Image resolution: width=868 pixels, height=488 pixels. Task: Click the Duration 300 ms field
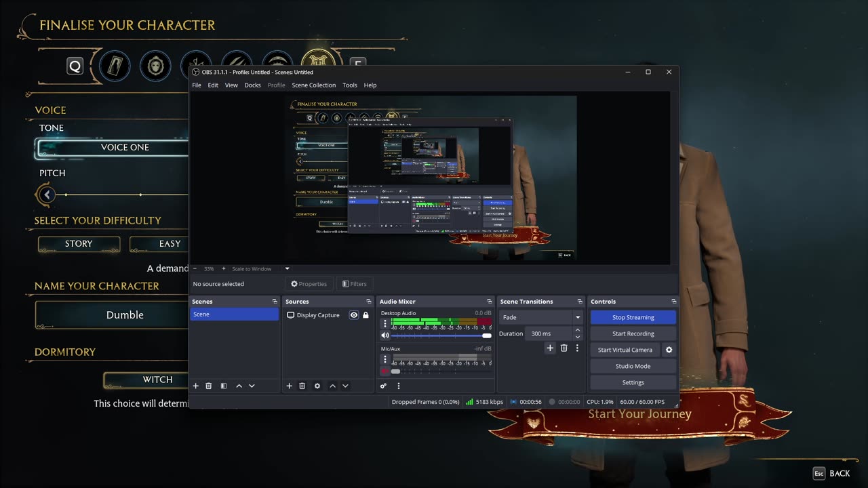[549, 333]
